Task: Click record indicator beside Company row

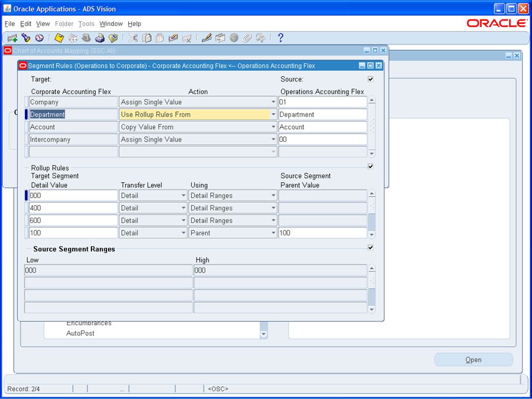Action: coord(27,102)
